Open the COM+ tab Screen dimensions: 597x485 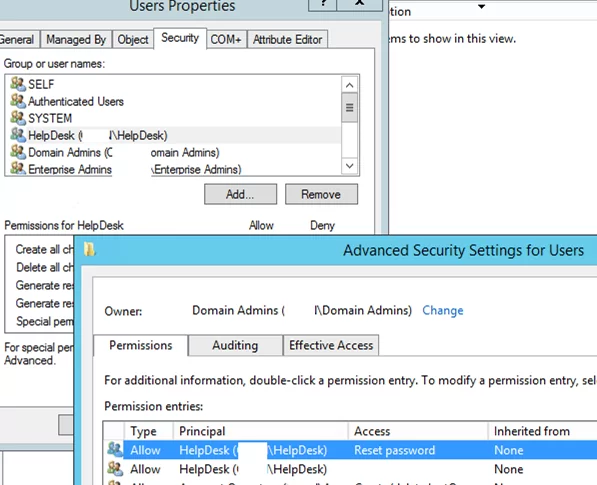pos(226,40)
